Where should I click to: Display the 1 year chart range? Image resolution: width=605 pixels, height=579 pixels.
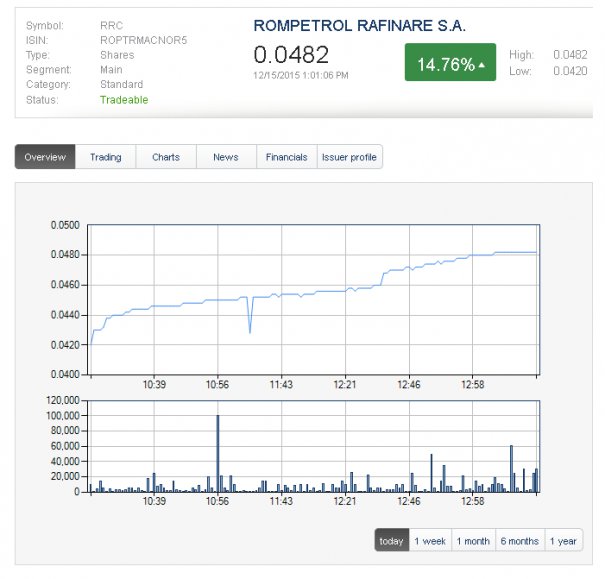[563, 540]
